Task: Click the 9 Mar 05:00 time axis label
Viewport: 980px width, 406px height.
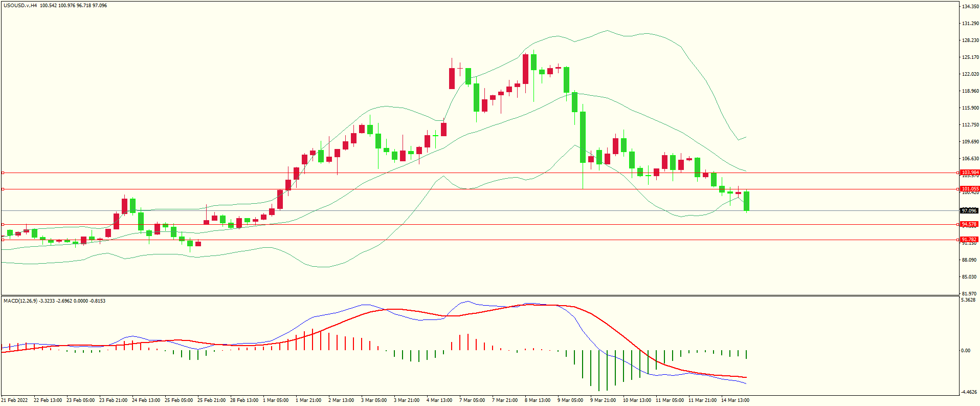Action: [570, 400]
